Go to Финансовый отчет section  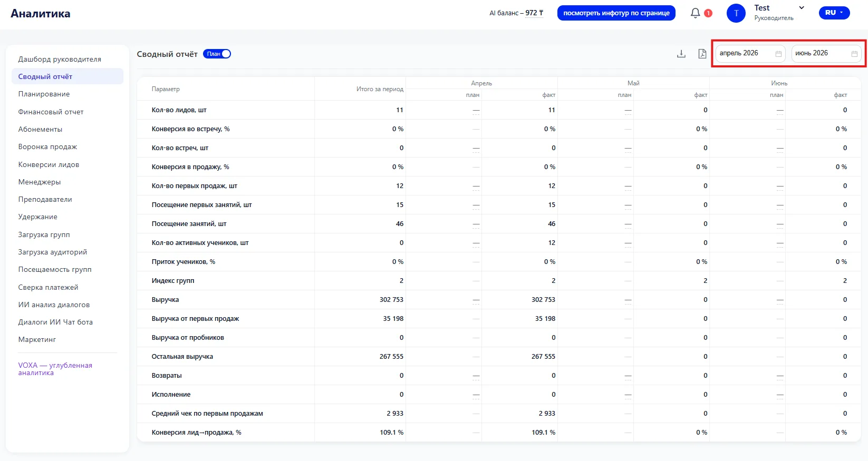click(51, 112)
